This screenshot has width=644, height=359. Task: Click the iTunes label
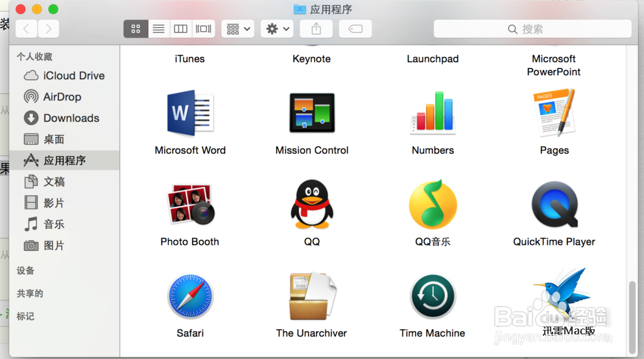(x=190, y=59)
